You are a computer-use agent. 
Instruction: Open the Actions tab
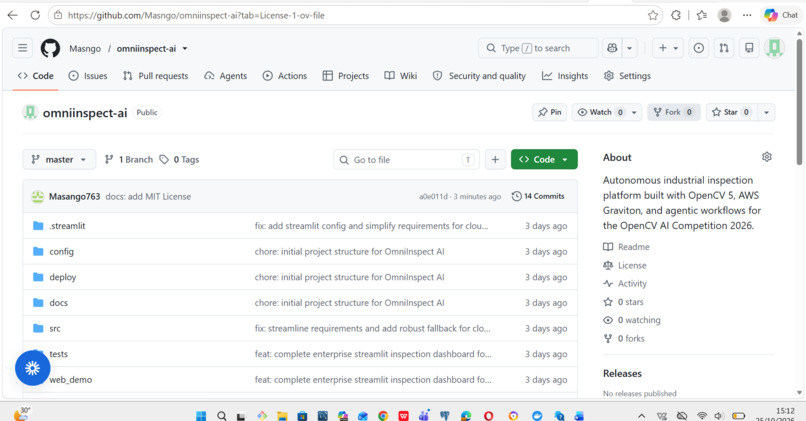click(x=285, y=76)
